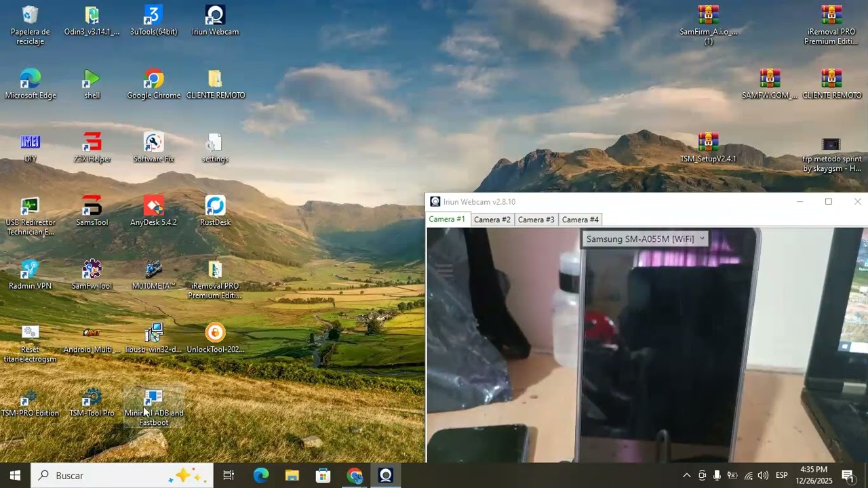Open Task View from the taskbar
This screenshot has height=488, width=868.
click(229, 476)
